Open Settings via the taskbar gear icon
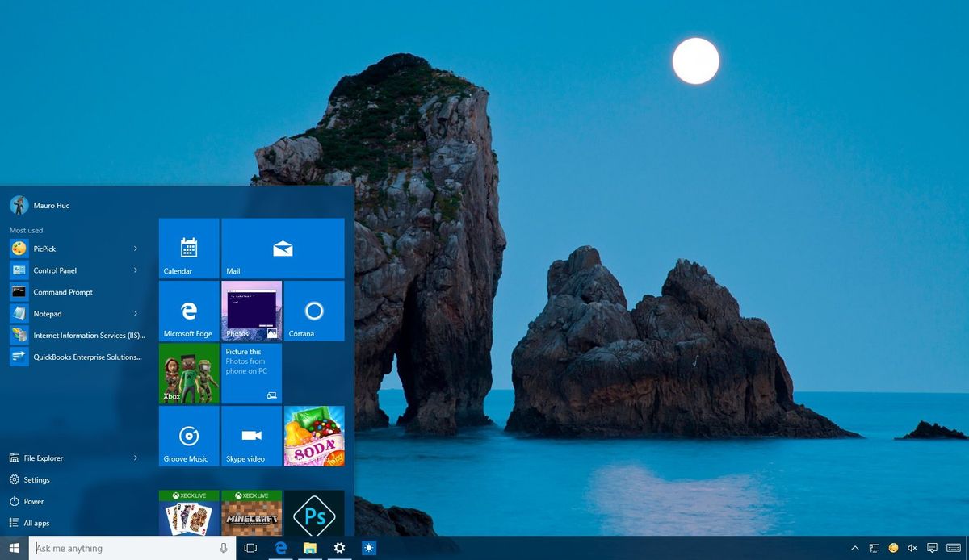 coord(339,548)
